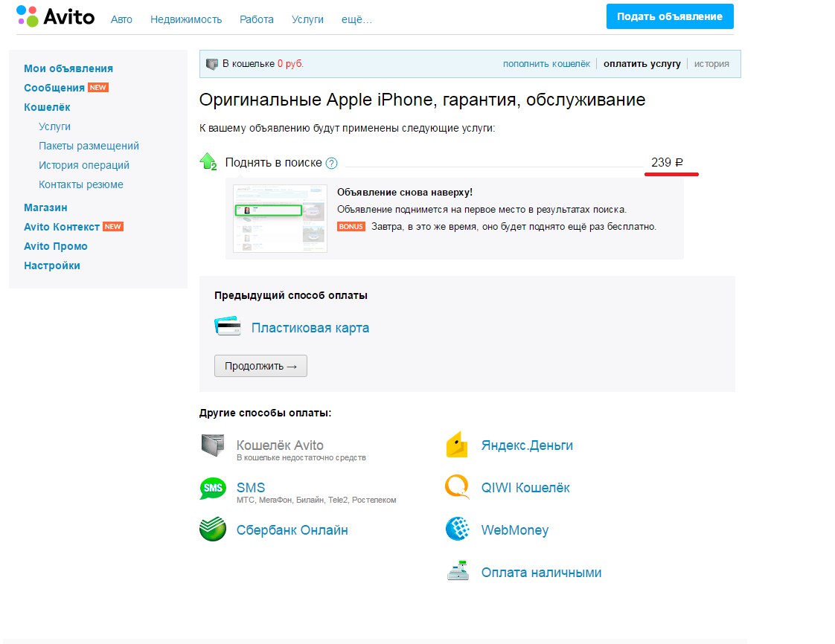Image resolution: width=835 pixels, height=644 pixels.
Task: Click the cash register Оплата наличными icon
Action: point(458,570)
